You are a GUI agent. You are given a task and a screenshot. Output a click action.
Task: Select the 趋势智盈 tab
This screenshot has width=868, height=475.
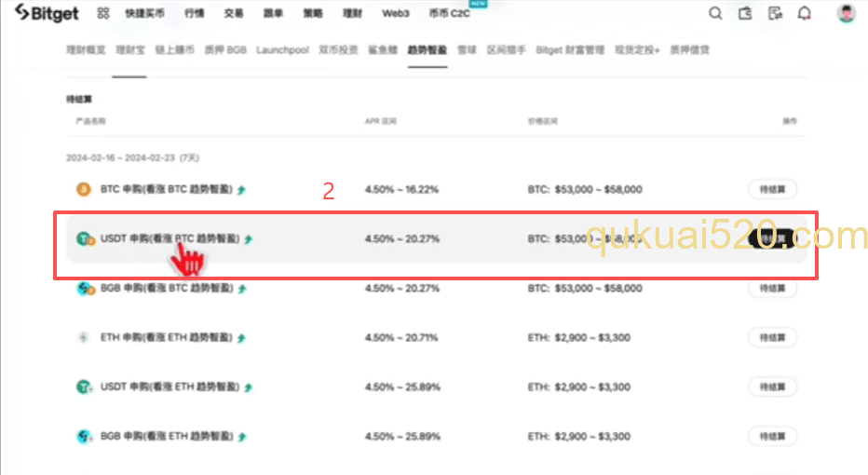pyautogui.click(x=427, y=49)
